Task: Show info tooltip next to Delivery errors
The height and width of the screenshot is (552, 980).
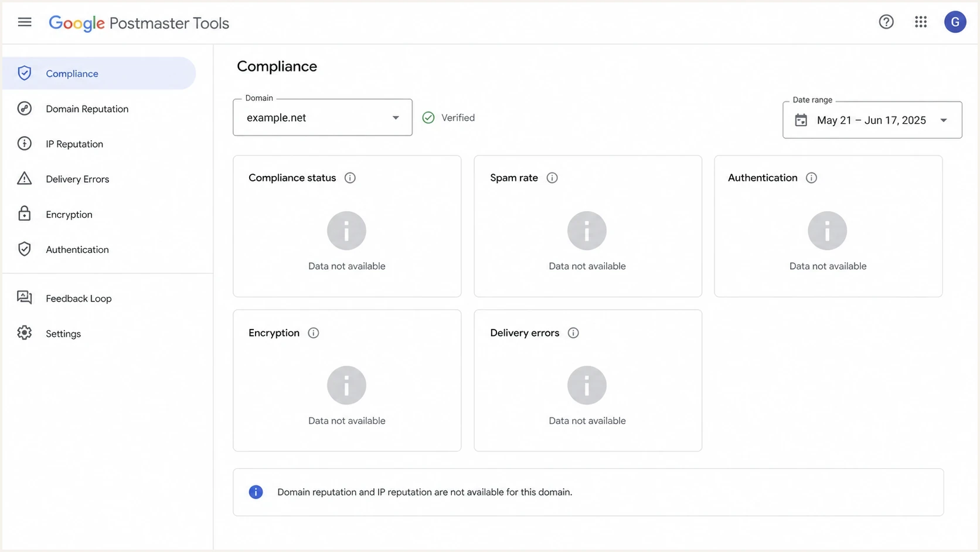Action: coord(573,333)
